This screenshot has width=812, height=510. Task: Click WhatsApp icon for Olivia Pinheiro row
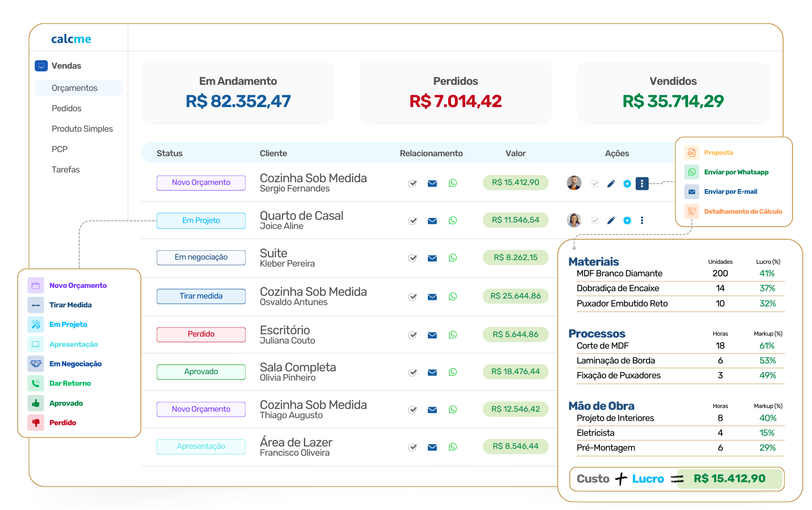[x=453, y=372]
